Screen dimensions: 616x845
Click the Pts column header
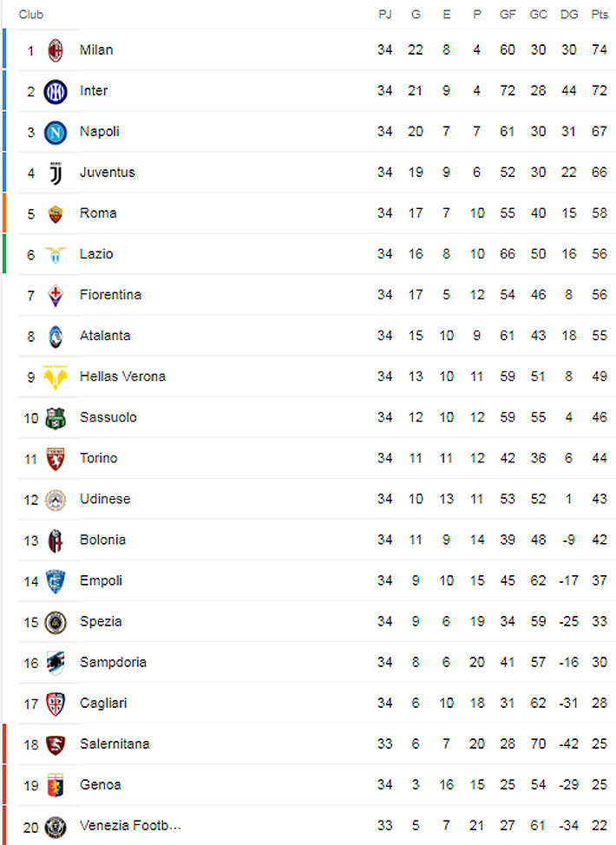600,15
